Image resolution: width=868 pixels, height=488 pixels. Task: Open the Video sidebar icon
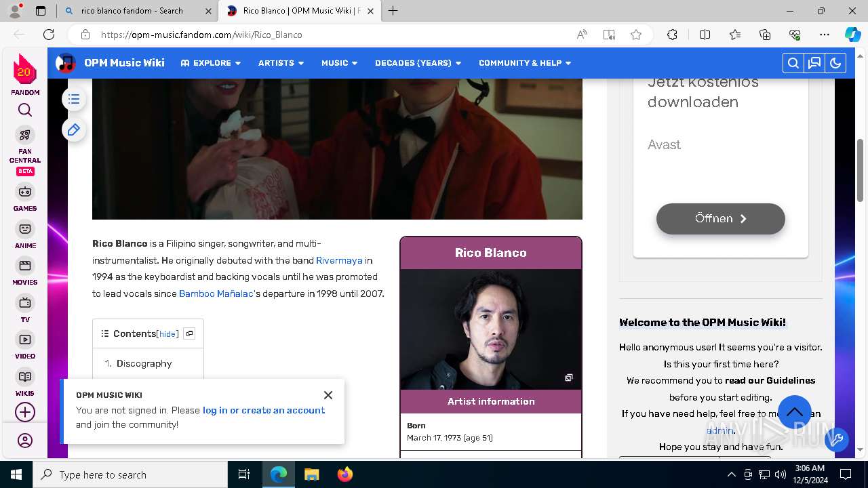pyautogui.click(x=25, y=340)
